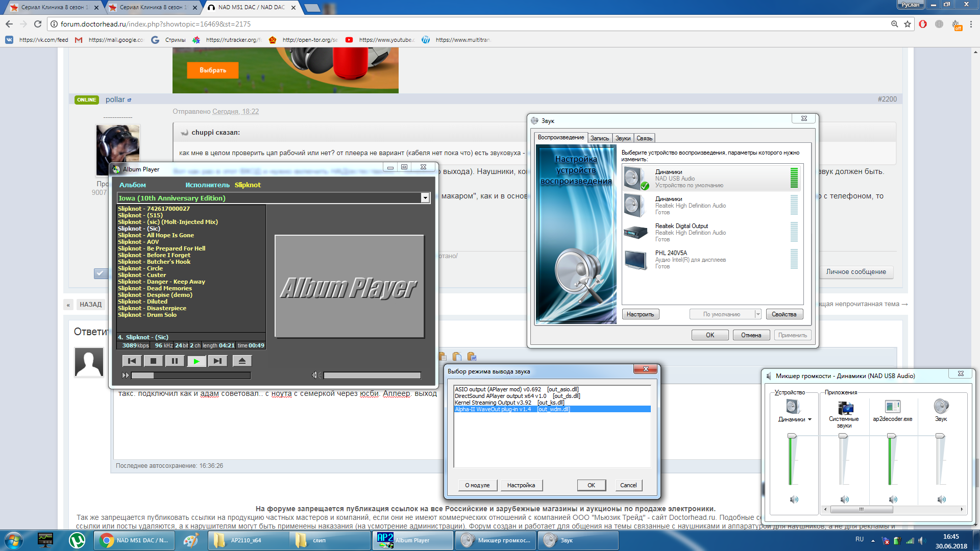Open the Iowa album dropdown
This screenshot has width=980, height=551.
(425, 198)
